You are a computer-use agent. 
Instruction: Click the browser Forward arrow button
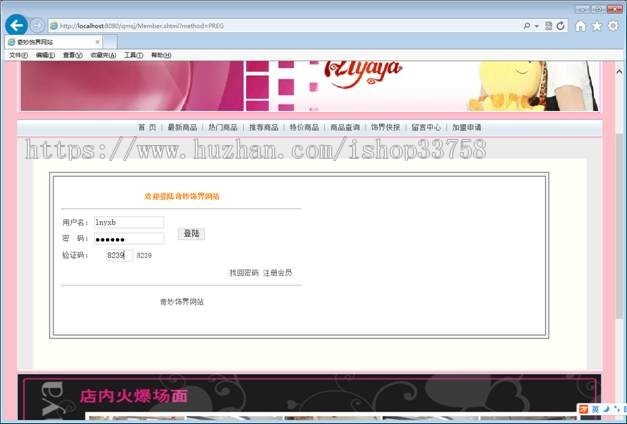[x=37, y=26]
